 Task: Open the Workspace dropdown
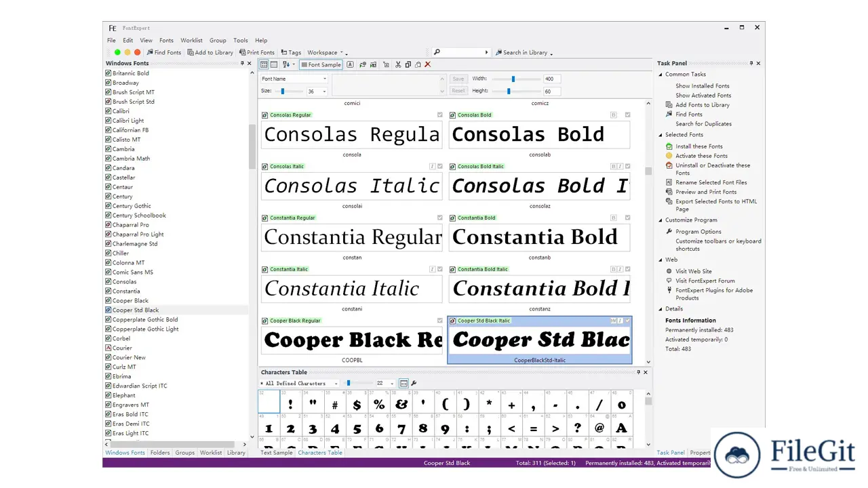(327, 52)
